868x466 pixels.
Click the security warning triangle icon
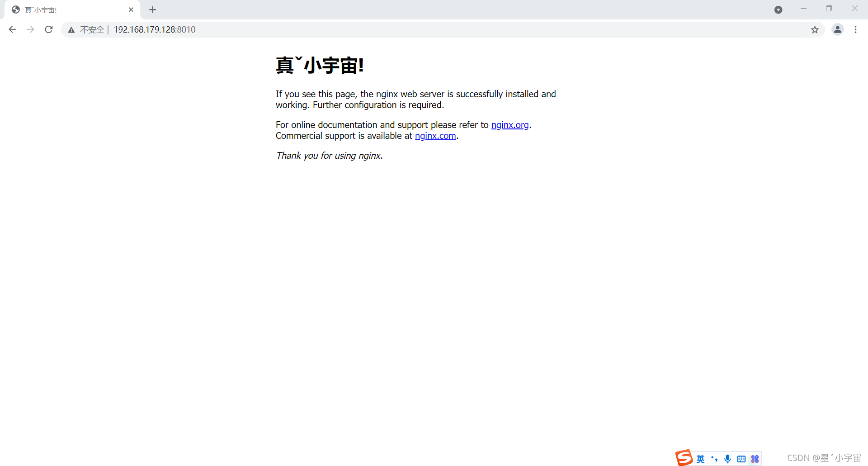[x=71, y=29]
